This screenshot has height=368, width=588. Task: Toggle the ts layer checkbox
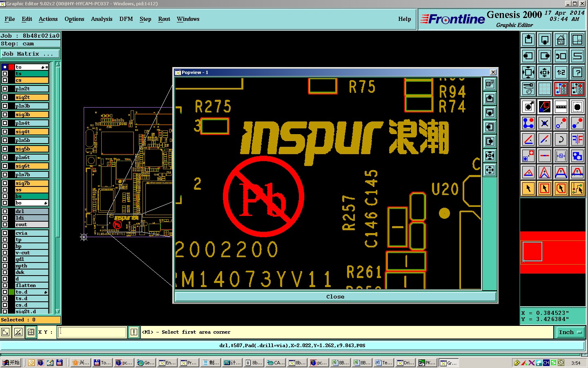(x=5, y=74)
